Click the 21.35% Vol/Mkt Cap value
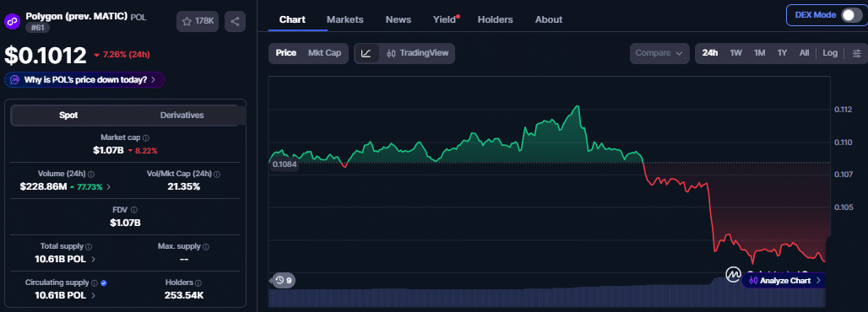Viewport: 868px width, 312px height. pyautogui.click(x=184, y=187)
